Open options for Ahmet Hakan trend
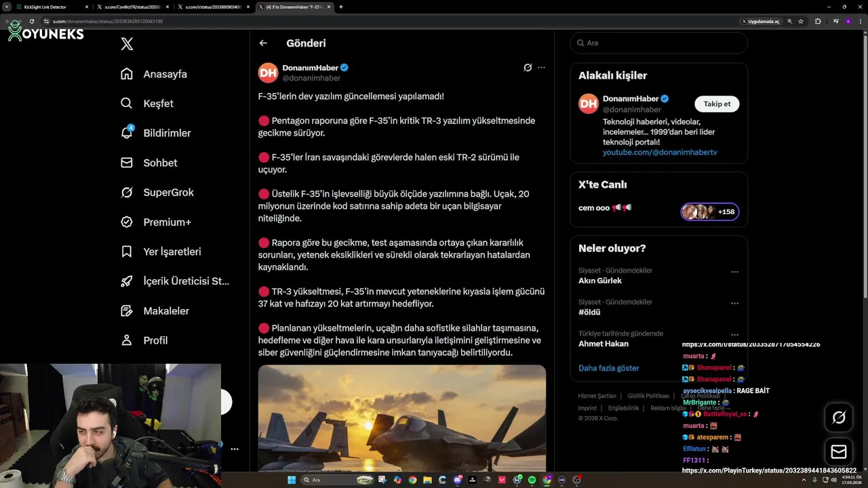Image resolution: width=868 pixels, height=488 pixels. [x=734, y=335]
